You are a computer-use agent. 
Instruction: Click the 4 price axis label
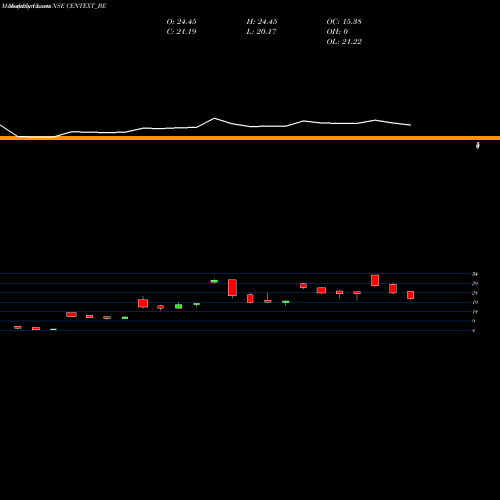(x=473, y=330)
